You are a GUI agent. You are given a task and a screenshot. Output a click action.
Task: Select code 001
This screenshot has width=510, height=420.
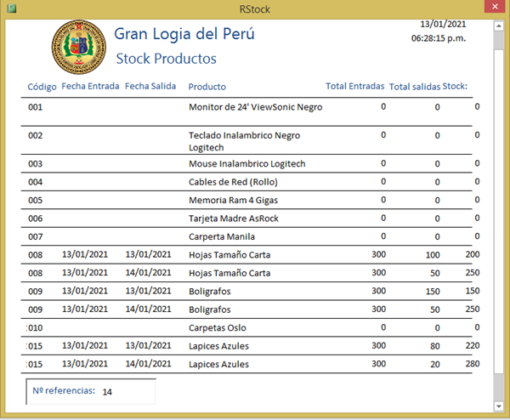(36, 107)
